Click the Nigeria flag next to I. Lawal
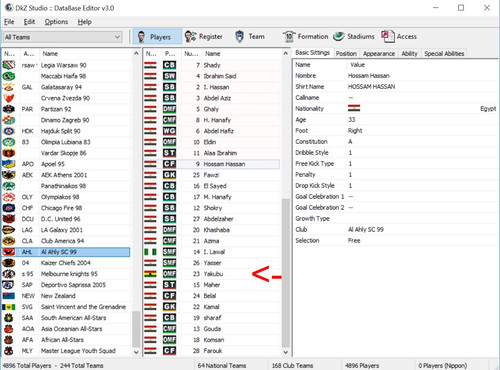500x370 pixels. pos(150,252)
